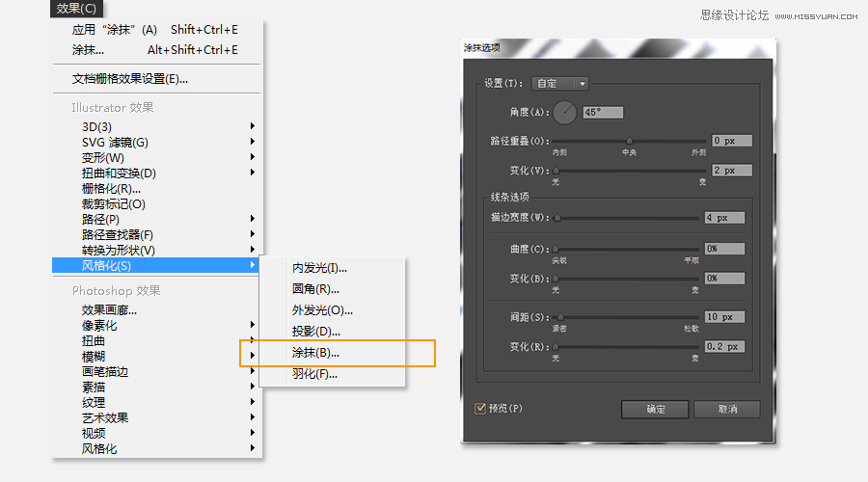Click the 曲度(C) 0% field
The height and width of the screenshot is (482, 868).
(x=724, y=249)
